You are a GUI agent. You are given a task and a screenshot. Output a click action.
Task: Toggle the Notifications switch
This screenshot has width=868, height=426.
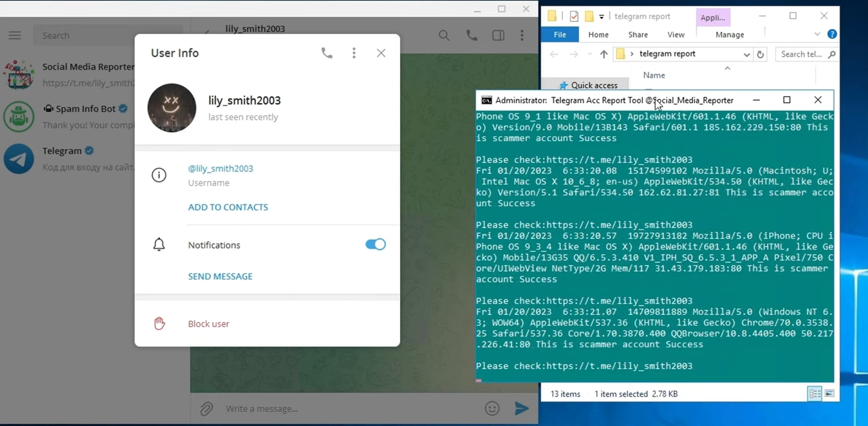pyautogui.click(x=376, y=244)
